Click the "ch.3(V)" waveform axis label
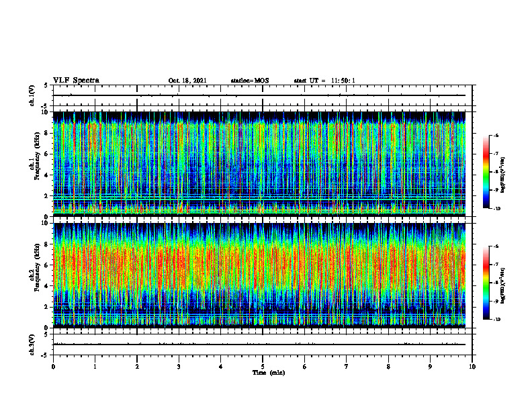Image resolution: width=532 pixels, height=411 pixels. pyautogui.click(x=32, y=345)
